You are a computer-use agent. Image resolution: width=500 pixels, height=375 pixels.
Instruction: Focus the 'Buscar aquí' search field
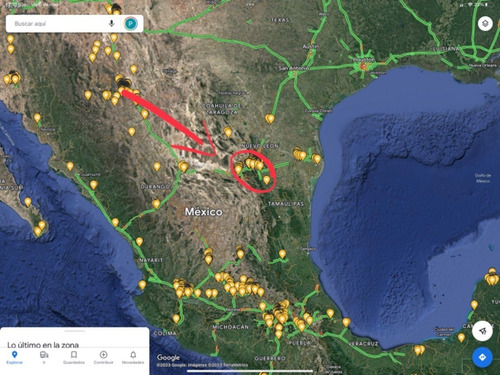(x=75, y=24)
